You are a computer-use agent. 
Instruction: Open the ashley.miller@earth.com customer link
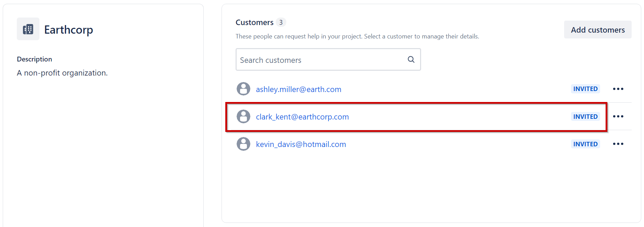click(298, 89)
